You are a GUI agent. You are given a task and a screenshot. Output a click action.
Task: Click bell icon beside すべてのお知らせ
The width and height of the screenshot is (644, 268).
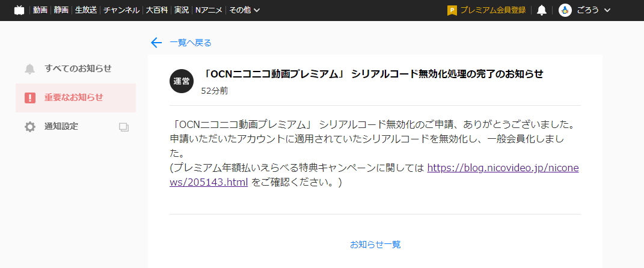click(x=30, y=69)
